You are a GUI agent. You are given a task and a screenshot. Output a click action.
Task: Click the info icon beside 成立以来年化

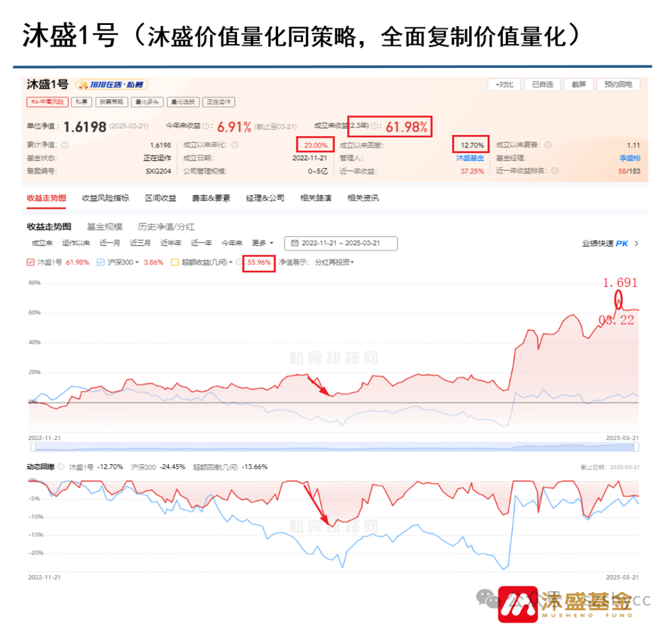click(x=236, y=144)
